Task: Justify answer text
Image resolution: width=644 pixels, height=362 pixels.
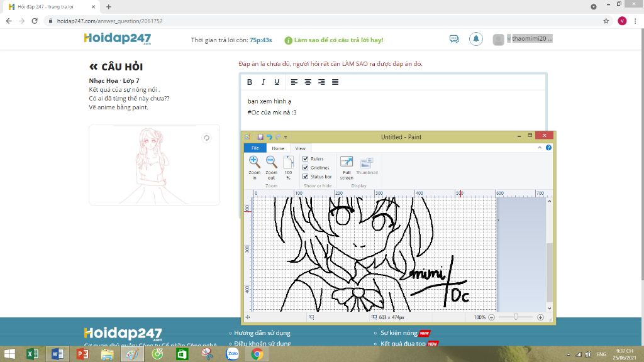Action: tap(335, 82)
